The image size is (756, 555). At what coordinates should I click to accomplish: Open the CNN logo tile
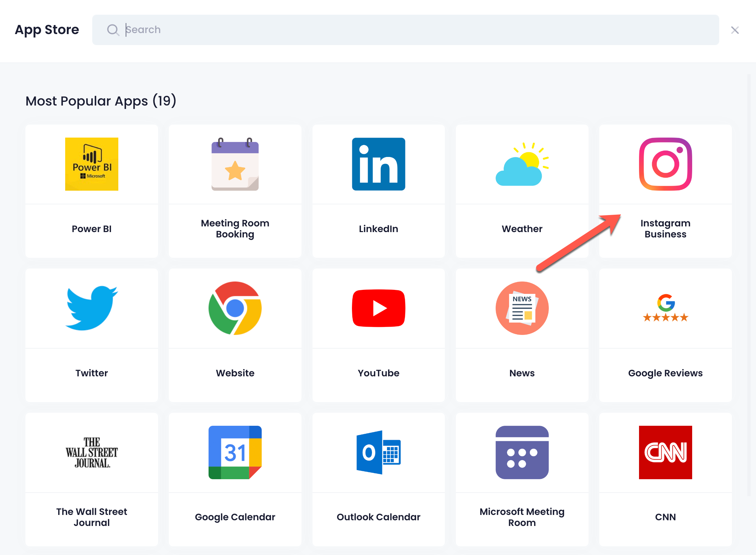tap(665, 452)
